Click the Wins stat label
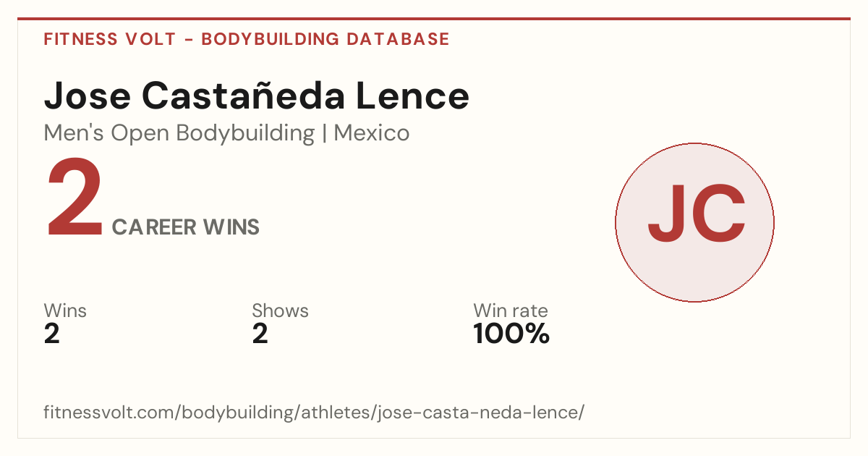Viewport: 868px width, 456px height. pyautogui.click(x=65, y=311)
